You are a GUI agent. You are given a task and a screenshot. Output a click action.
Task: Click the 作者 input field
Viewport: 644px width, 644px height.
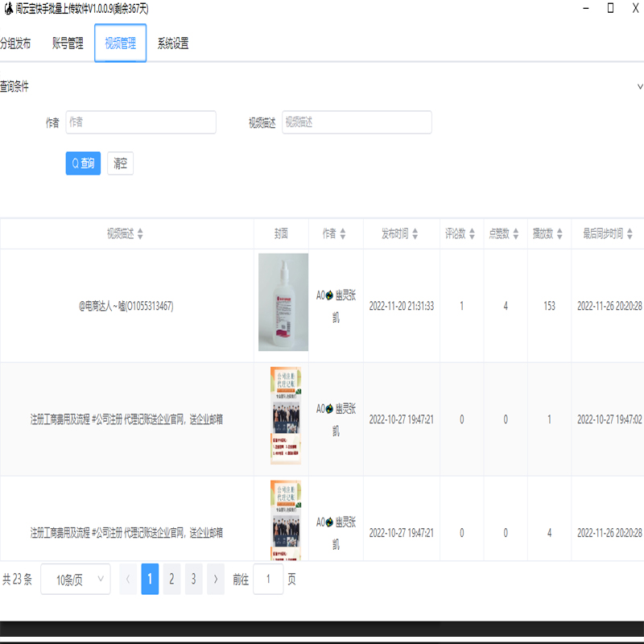click(141, 122)
